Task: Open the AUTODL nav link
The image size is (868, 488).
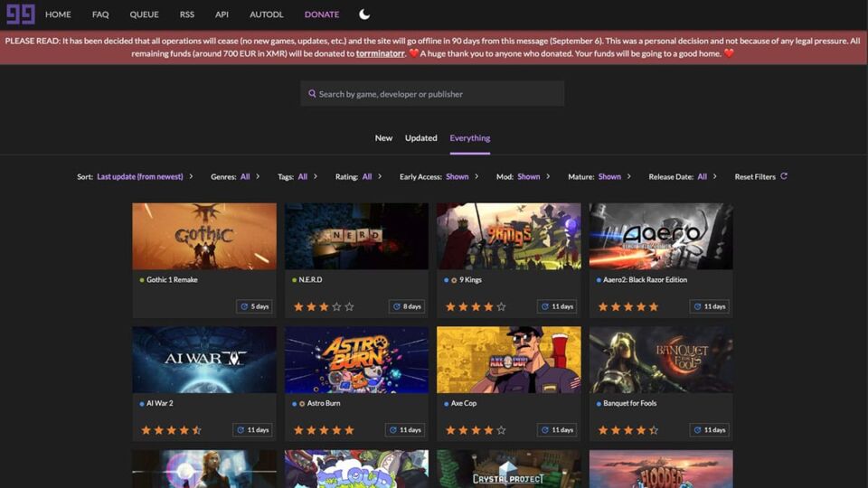Action: pos(266,14)
